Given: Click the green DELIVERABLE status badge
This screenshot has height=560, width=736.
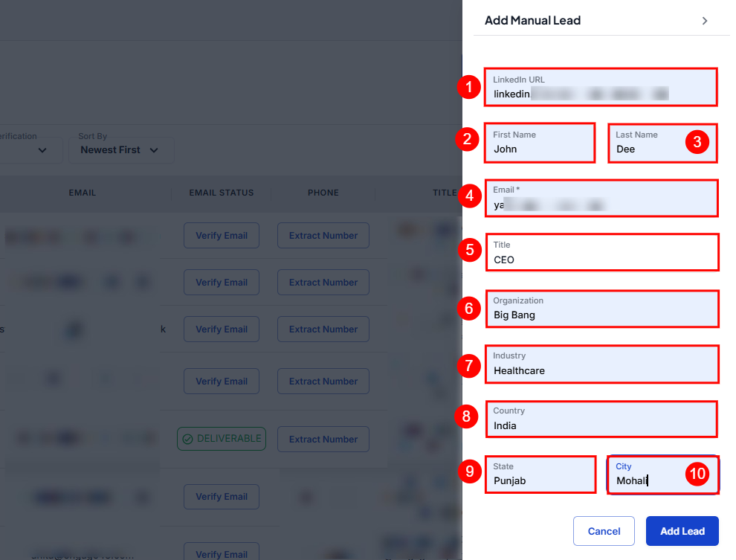Looking at the screenshot, I should point(222,439).
